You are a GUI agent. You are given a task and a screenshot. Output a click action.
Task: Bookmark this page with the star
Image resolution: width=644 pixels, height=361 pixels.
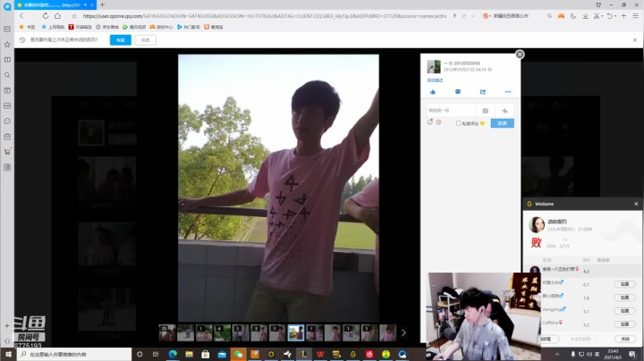pyautogui.click(x=74, y=16)
